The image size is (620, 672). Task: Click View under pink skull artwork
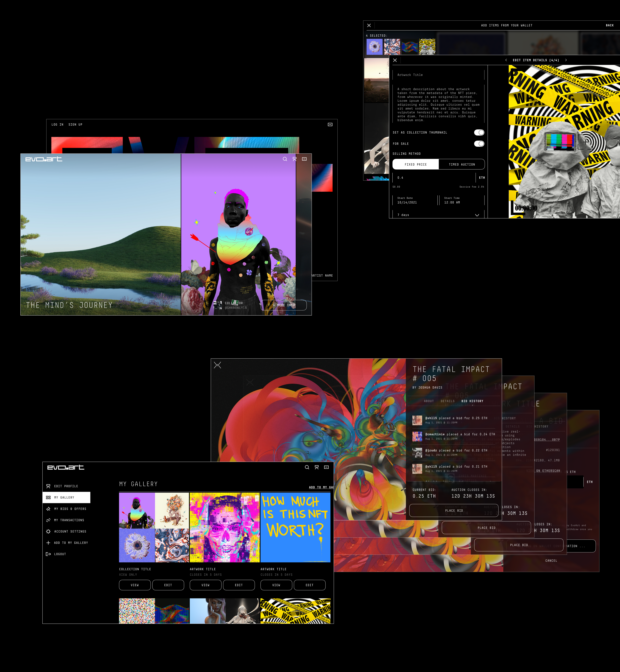pyautogui.click(x=206, y=585)
